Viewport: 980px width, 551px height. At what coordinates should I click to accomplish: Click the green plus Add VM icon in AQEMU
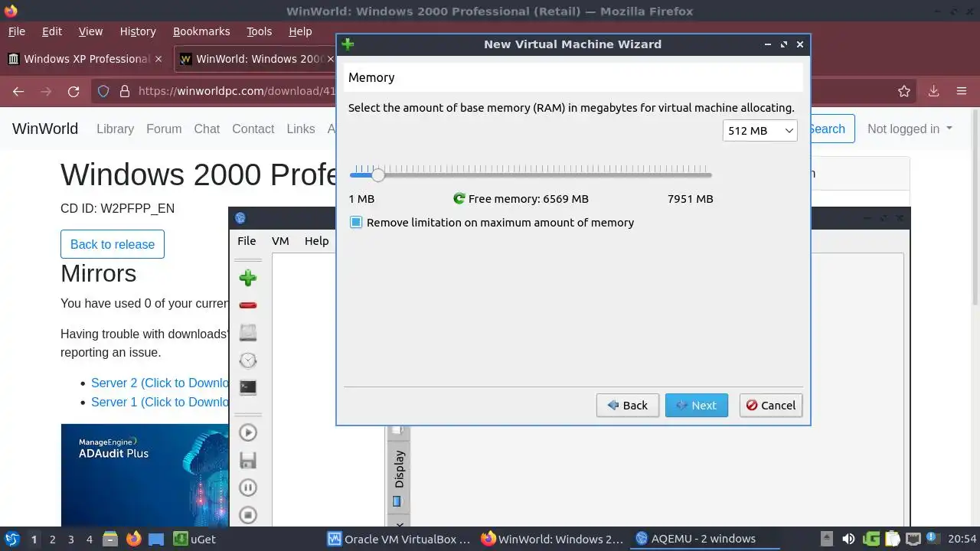247,278
